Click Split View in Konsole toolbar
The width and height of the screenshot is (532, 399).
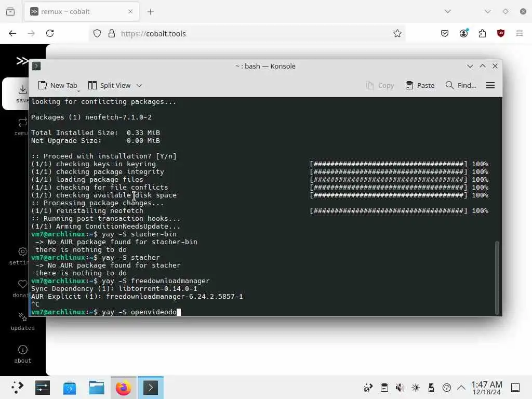[109, 86]
